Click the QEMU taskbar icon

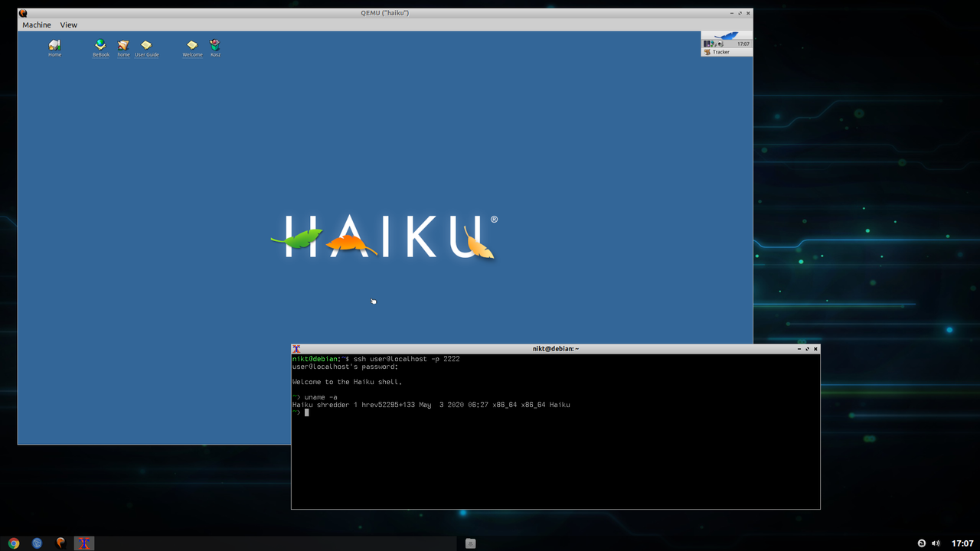click(x=60, y=543)
